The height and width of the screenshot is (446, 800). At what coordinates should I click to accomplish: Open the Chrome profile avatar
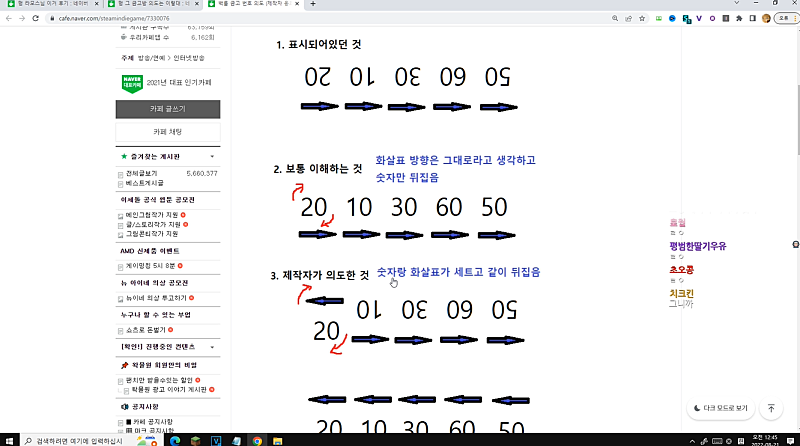click(766, 18)
